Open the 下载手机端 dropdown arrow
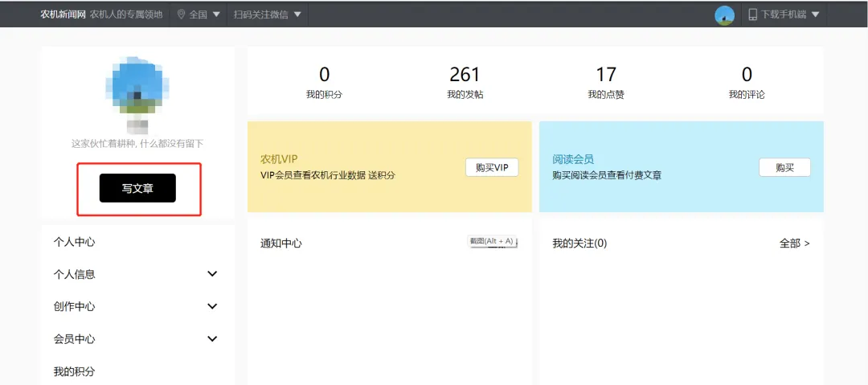Image resolution: width=868 pixels, height=385 pixels. click(815, 14)
